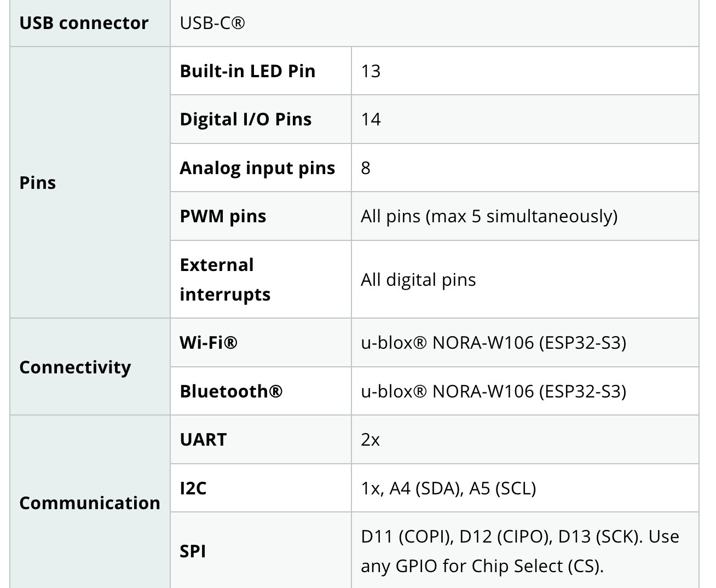Click the Pins category cell
Viewport: 716px width, 588px height.
pyautogui.click(x=90, y=182)
